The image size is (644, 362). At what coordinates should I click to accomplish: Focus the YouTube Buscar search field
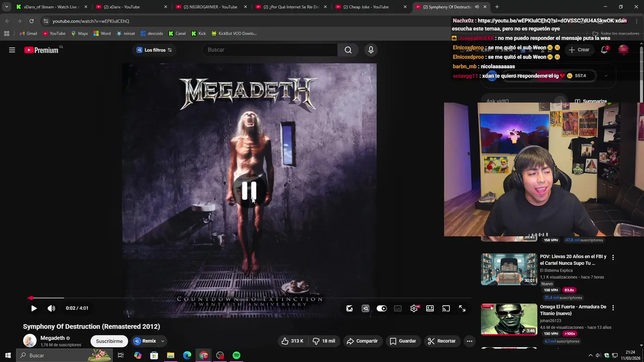point(269,50)
